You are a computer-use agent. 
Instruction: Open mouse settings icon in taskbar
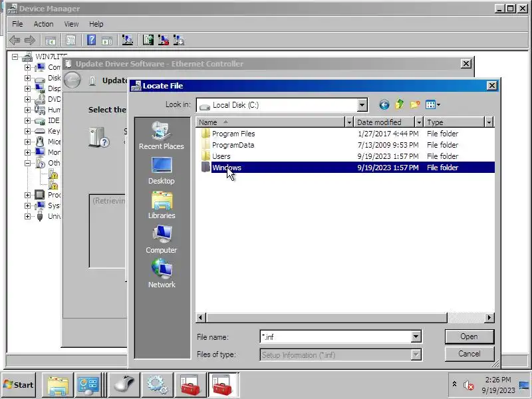(x=124, y=385)
